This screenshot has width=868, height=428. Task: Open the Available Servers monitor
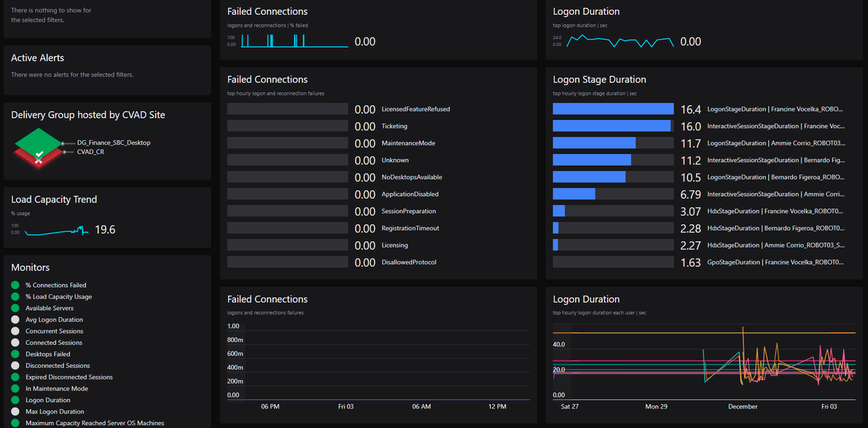(x=49, y=308)
